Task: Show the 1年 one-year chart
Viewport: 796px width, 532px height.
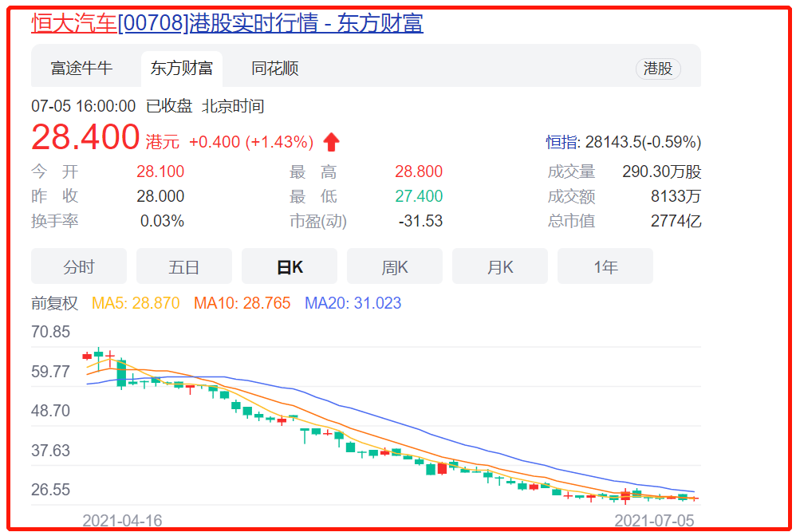Action: point(605,266)
